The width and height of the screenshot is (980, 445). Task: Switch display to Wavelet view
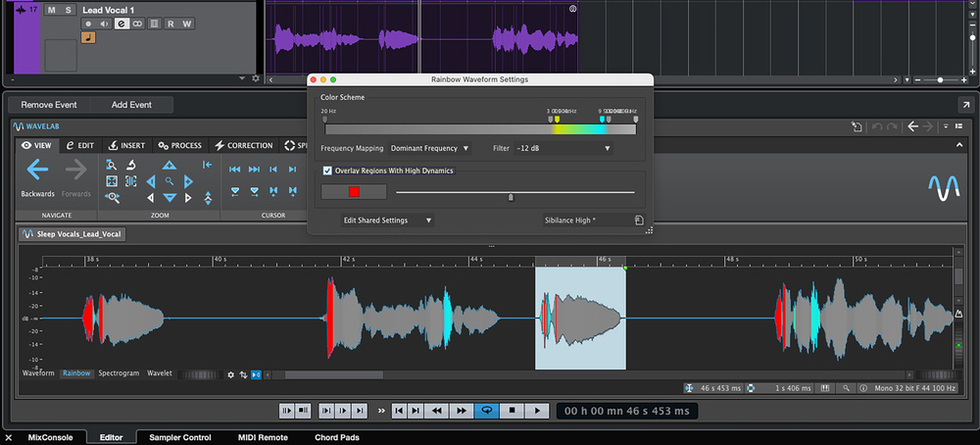point(160,373)
